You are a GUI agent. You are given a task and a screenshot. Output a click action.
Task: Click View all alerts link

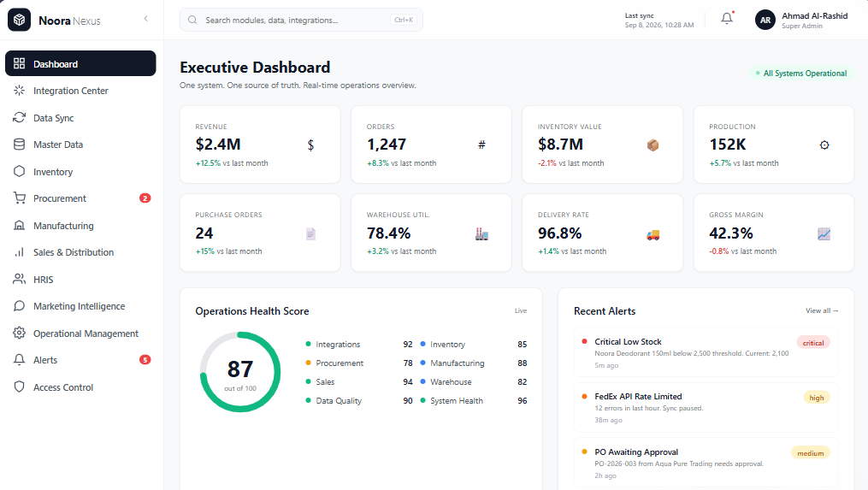click(x=822, y=310)
